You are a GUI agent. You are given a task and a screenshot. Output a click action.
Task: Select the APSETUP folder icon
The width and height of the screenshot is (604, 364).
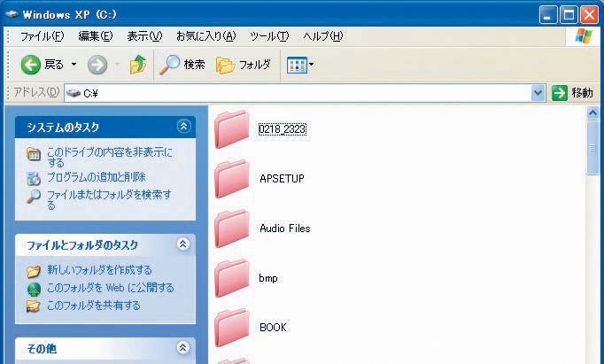pyautogui.click(x=232, y=179)
